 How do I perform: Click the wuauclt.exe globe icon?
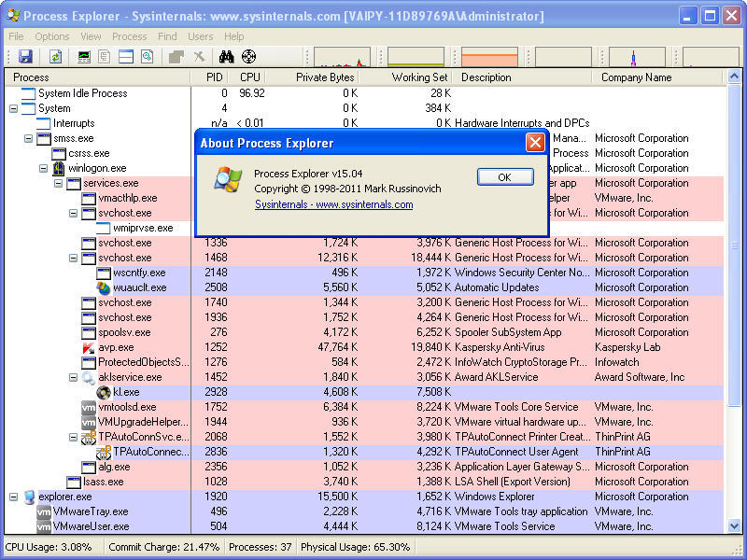[104, 287]
